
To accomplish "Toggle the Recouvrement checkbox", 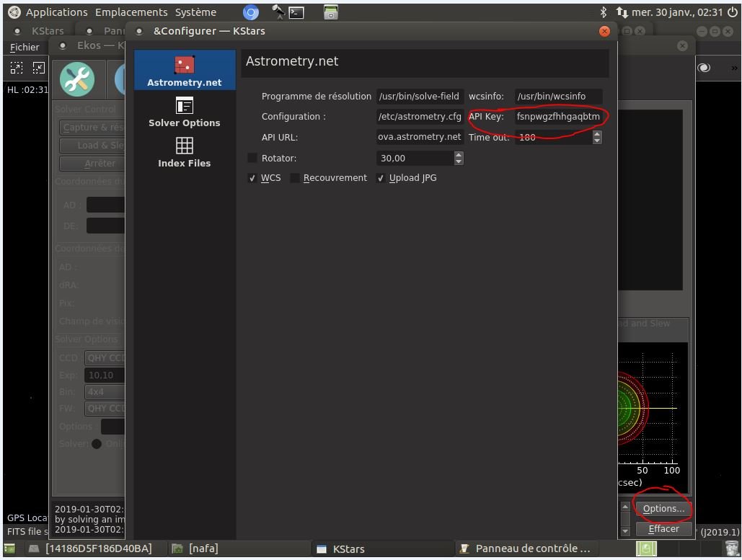I will pos(295,178).
